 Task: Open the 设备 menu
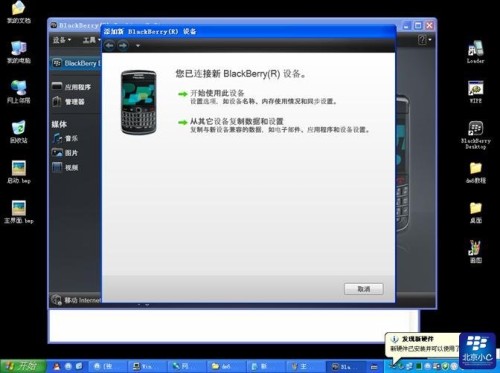point(62,40)
